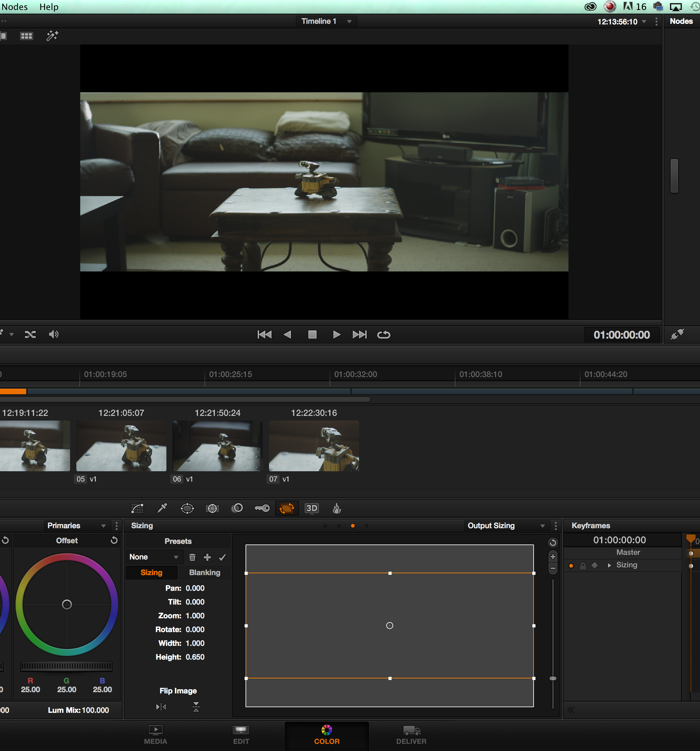
Task: Click the Height value 0.650 field
Action: (x=195, y=657)
